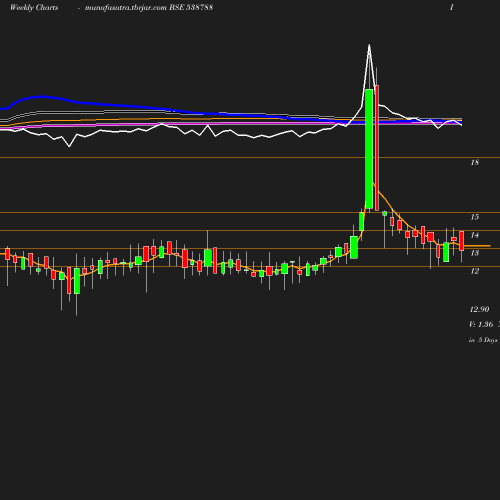Click the tall red candlestick beside the spike
Viewport: 500px width, 500px height.
point(377,148)
